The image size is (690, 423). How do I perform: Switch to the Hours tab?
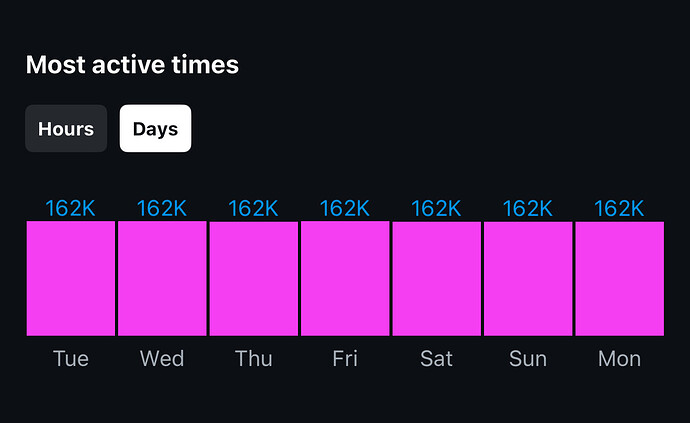66,129
